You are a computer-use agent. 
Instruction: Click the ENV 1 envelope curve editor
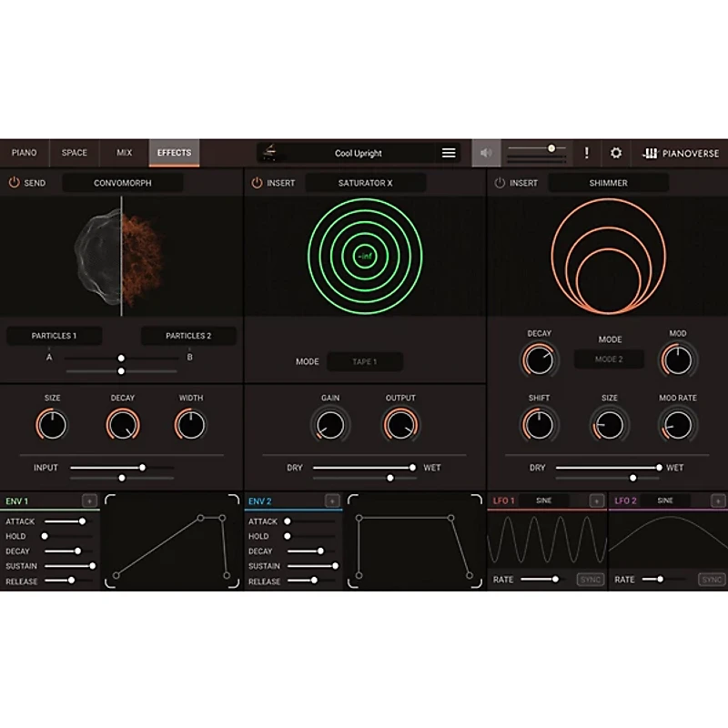[x=171, y=542]
